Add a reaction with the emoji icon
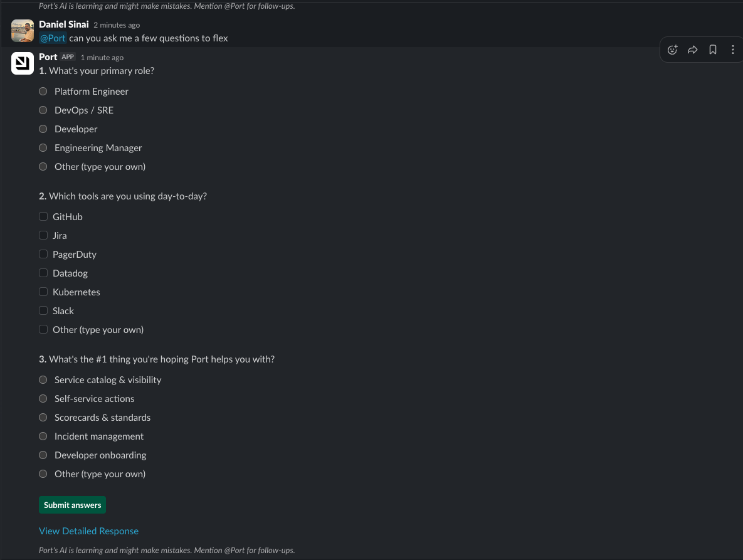743x560 pixels. pyautogui.click(x=672, y=50)
